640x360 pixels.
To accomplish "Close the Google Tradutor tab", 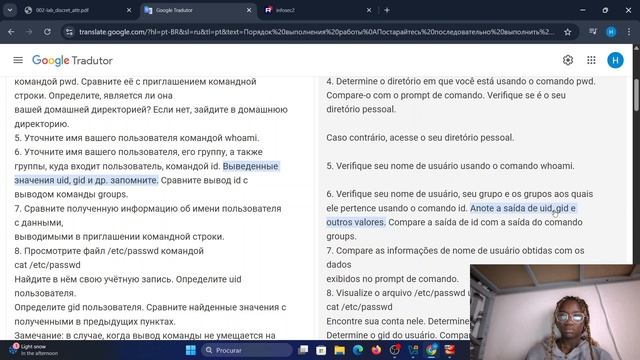I will coord(249,10).
